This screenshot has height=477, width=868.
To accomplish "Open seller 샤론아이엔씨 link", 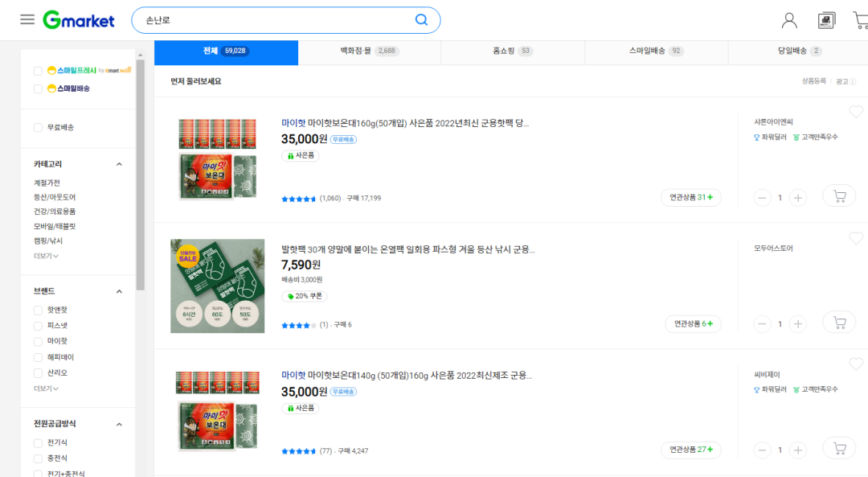I will (x=773, y=122).
